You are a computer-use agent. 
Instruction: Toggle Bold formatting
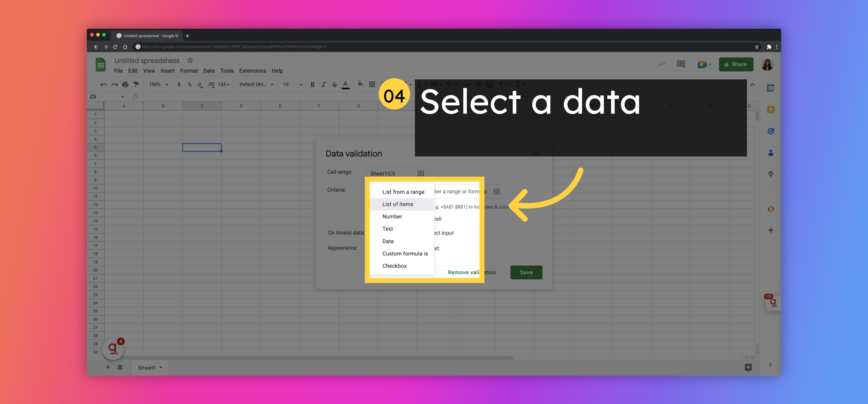(x=312, y=85)
